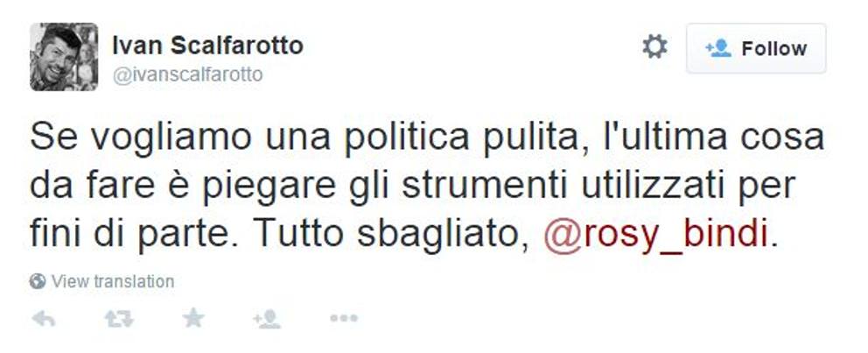This screenshot has width=868, height=353.
Task: Favorite the tweet with the star icon
Action: tap(193, 318)
